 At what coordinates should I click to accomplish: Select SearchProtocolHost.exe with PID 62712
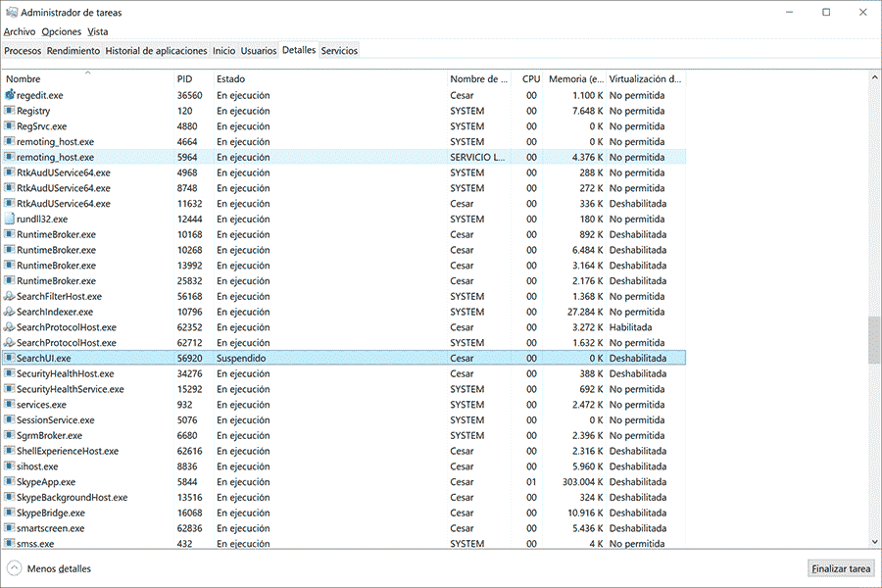(x=344, y=343)
